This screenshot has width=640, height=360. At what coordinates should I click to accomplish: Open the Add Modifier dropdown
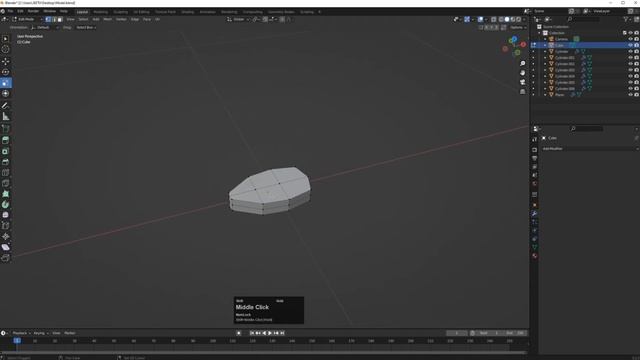pos(590,149)
